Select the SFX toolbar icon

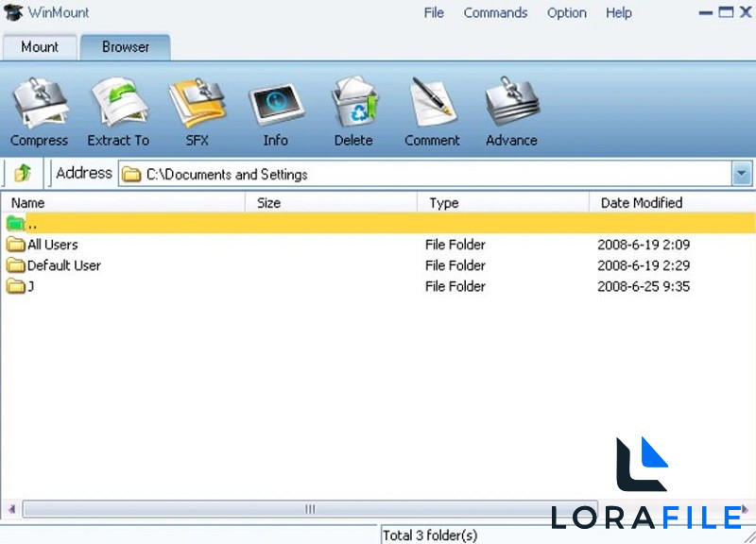[x=198, y=103]
